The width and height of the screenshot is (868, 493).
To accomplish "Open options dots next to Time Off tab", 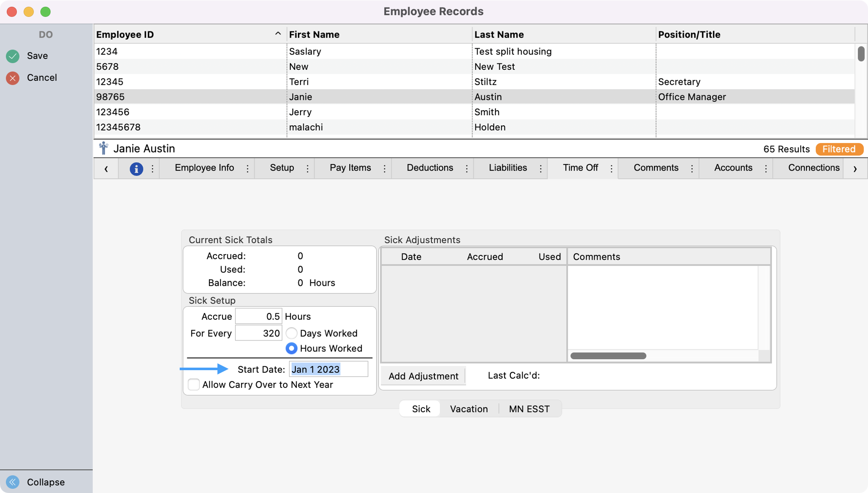I will point(611,169).
